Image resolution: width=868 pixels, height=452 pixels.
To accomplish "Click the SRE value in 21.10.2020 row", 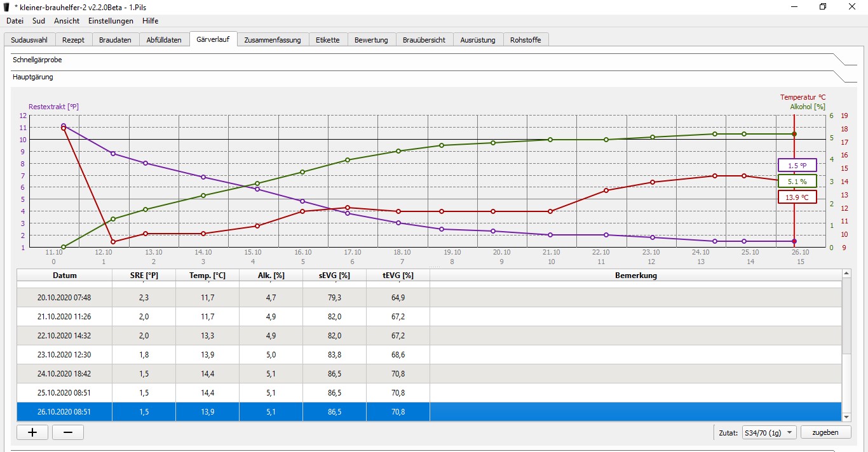I will tap(144, 316).
